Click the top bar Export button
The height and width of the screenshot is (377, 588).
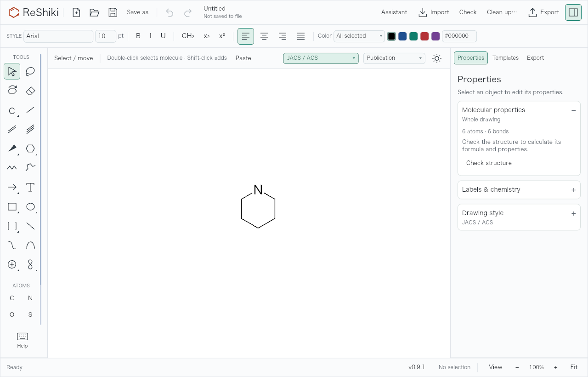tap(544, 12)
